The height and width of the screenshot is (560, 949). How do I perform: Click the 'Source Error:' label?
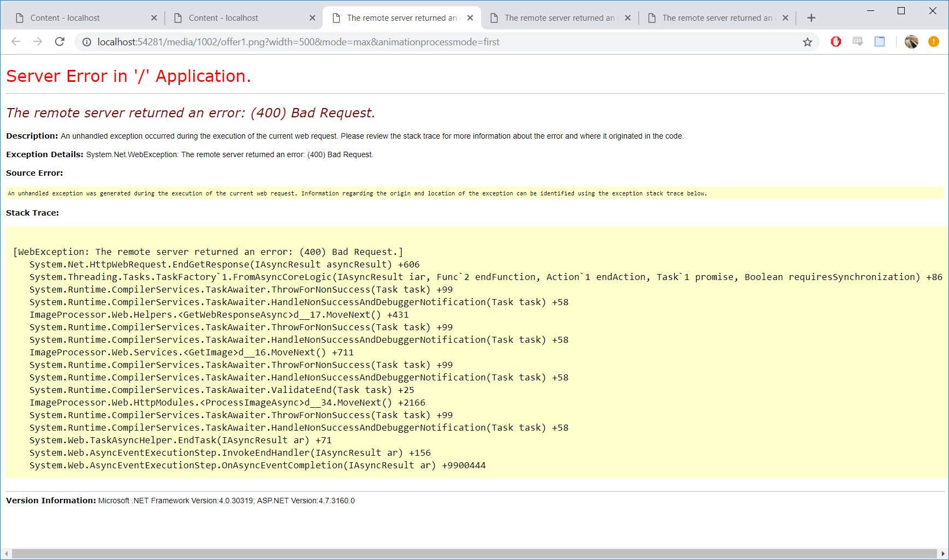click(x=34, y=173)
